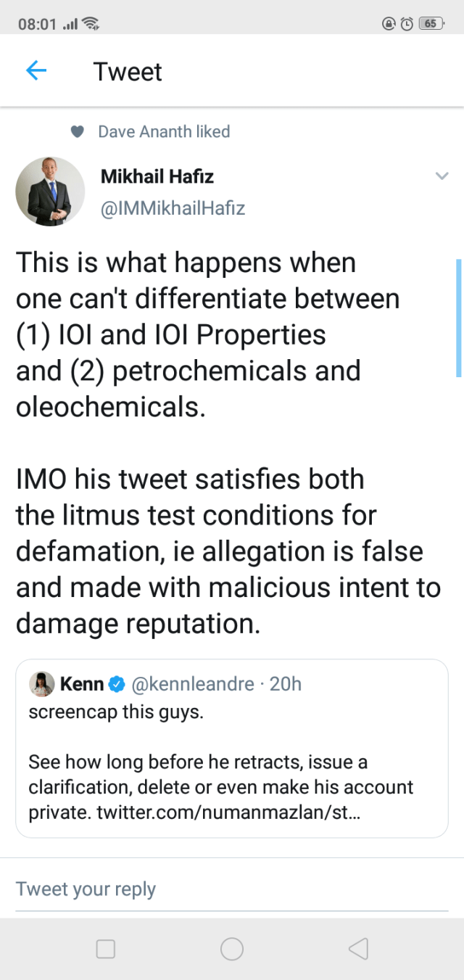The width and height of the screenshot is (464, 980).
Task: Expand the tweet options chevron
Action: (x=441, y=176)
